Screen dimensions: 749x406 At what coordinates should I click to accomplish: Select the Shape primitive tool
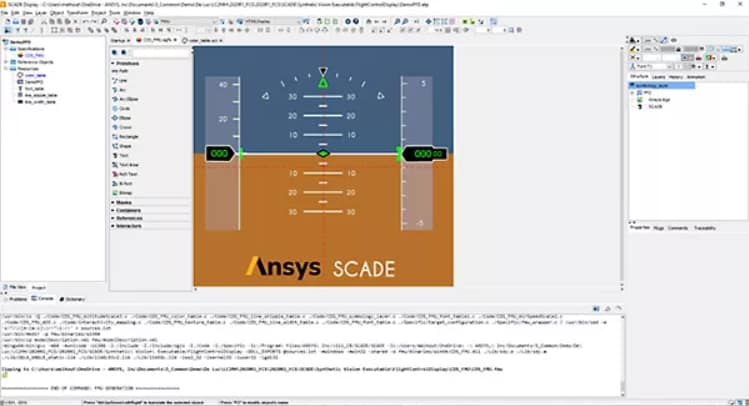point(122,146)
